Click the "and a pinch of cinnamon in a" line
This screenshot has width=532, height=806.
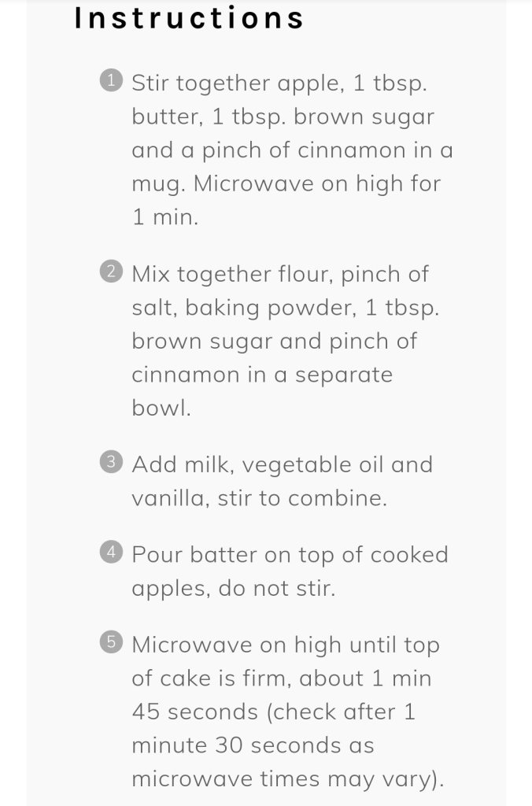(292, 150)
